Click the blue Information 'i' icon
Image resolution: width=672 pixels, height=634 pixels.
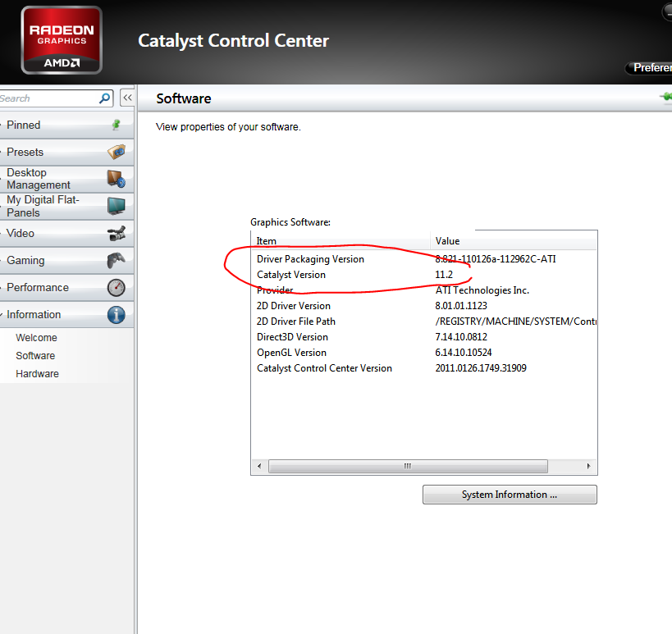pyautogui.click(x=117, y=315)
